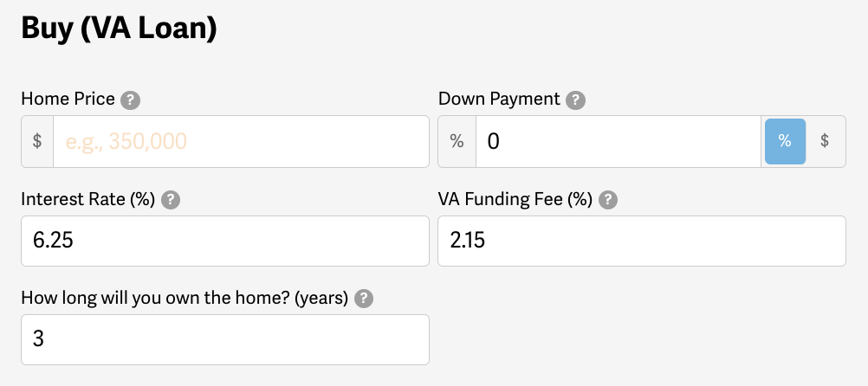Open the Home Price help tooltip icon
This screenshot has height=386, width=868.
tap(130, 100)
